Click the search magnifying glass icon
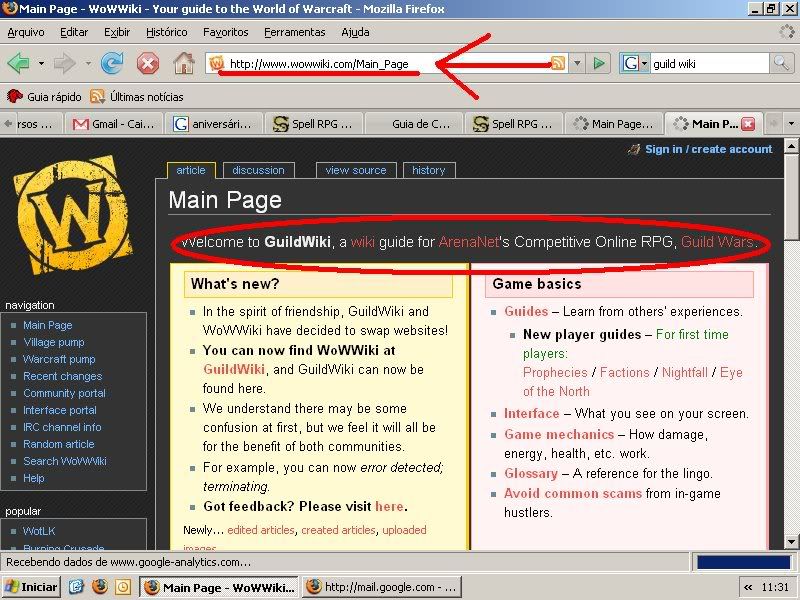 pos(781,64)
